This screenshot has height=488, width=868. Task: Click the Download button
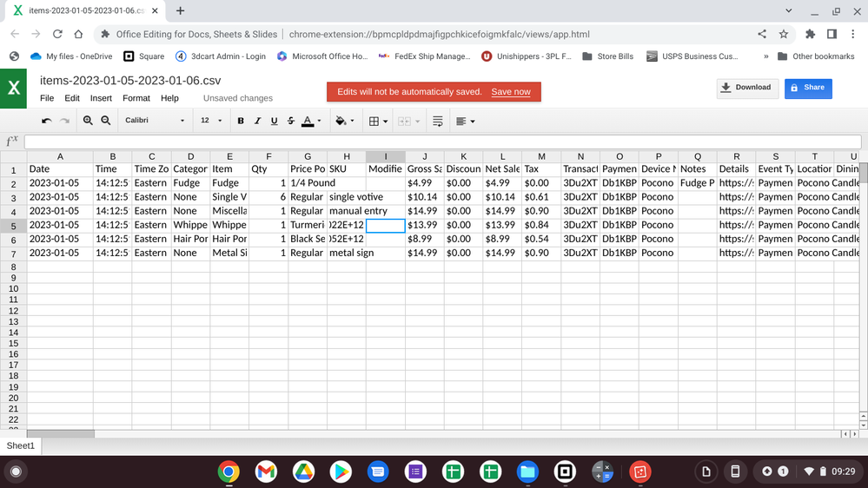tap(746, 88)
